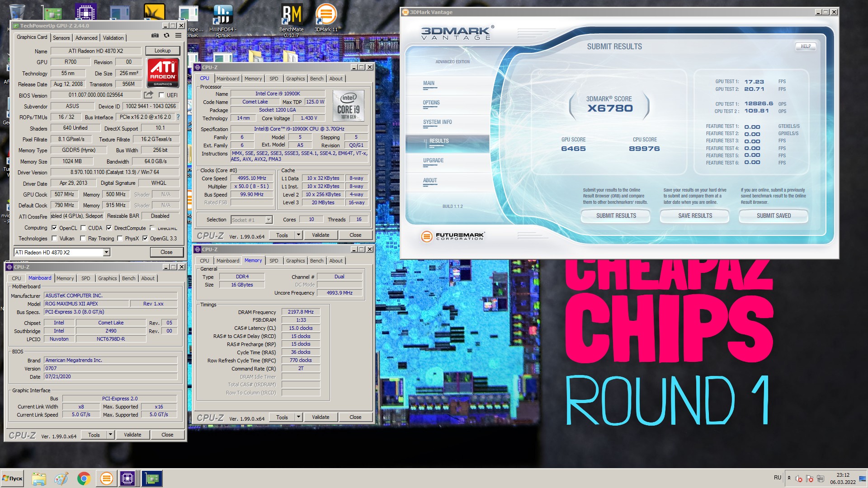
Task: Click the Lookup button in GPU-Z
Action: coord(163,51)
